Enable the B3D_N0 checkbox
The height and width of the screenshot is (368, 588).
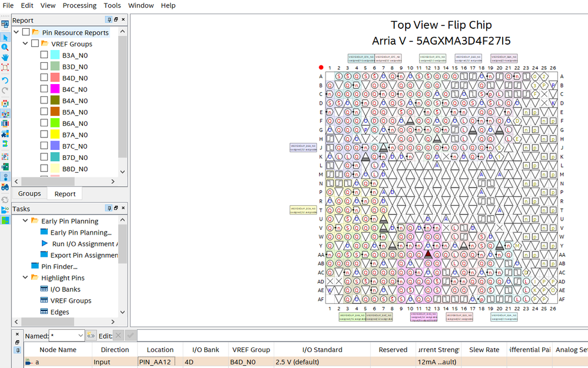[x=44, y=66]
